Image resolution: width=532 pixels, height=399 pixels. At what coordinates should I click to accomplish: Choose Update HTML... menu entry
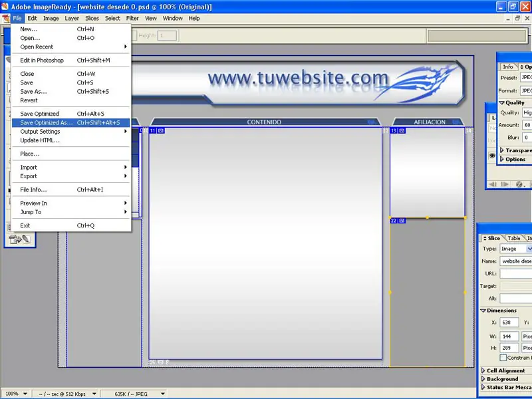70,140
